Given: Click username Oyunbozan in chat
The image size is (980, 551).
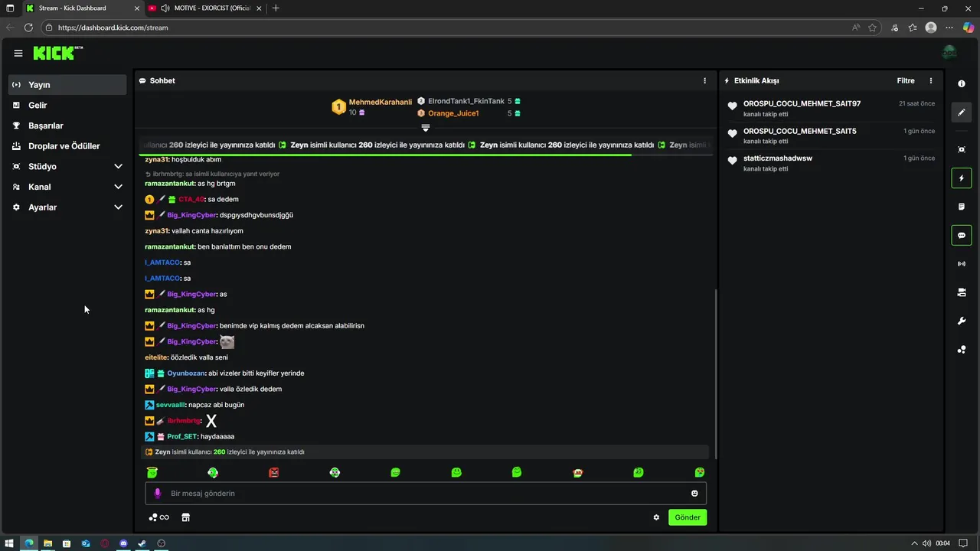Looking at the screenshot, I should coord(186,373).
